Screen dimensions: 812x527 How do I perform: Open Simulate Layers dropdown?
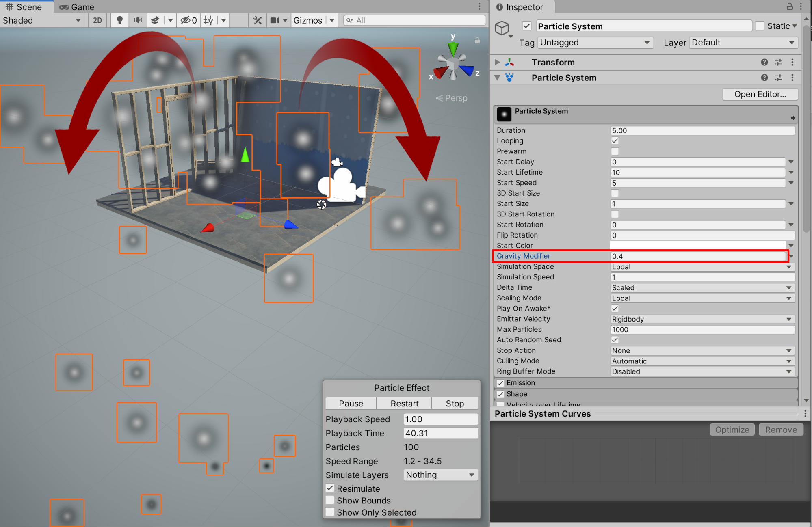coord(440,475)
